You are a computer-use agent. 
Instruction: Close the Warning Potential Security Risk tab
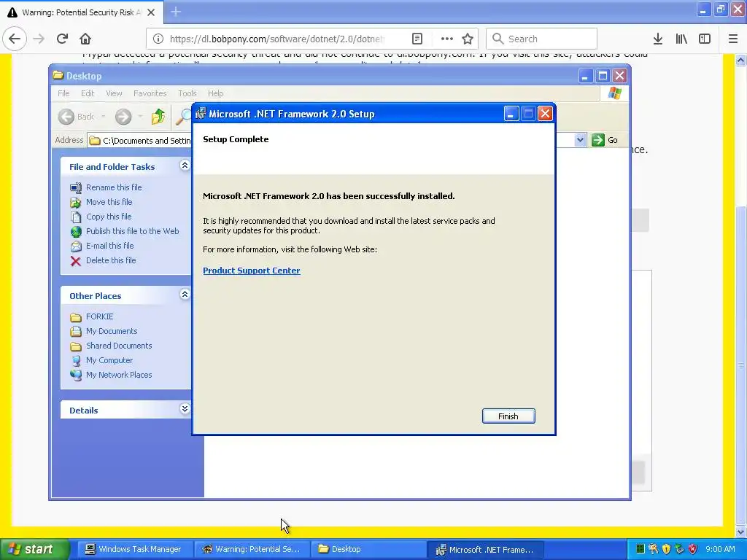click(x=151, y=12)
